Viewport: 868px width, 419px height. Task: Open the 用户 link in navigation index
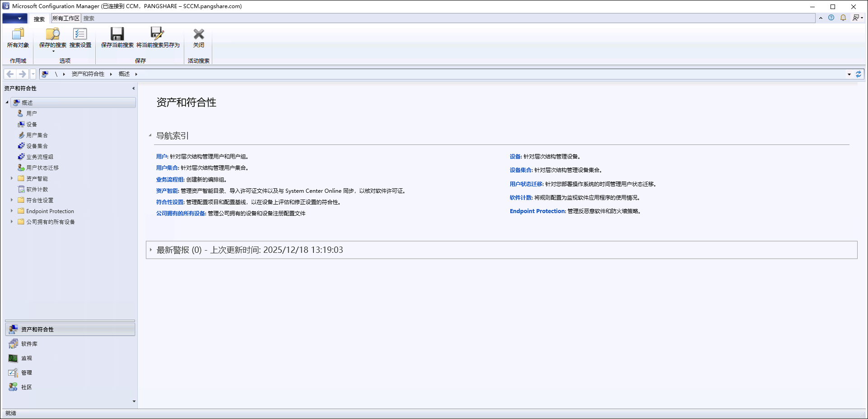pos(162,157)
